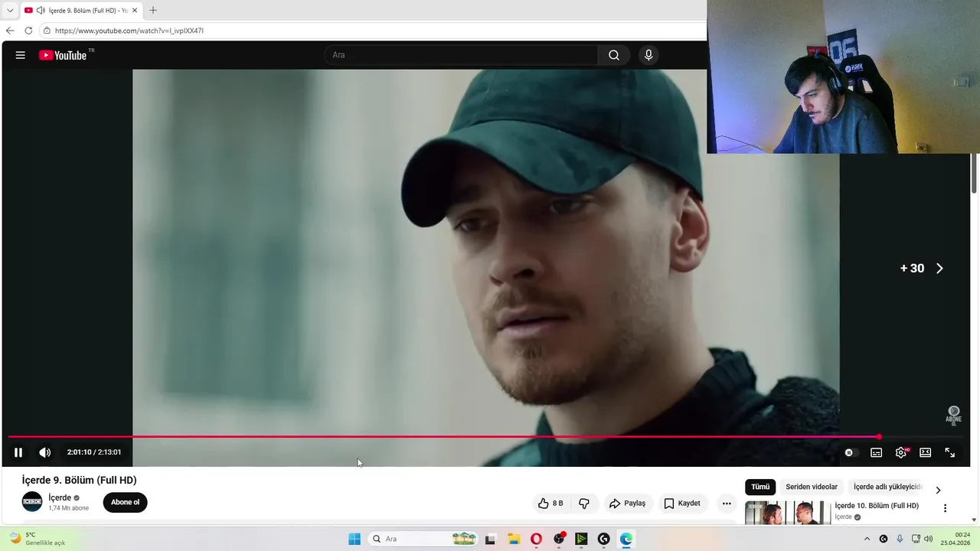The width and height of the screenshot is (980, 551).
Task: Click the 2:01:10 / 2:13:01 time display
Action: point(94,452)
